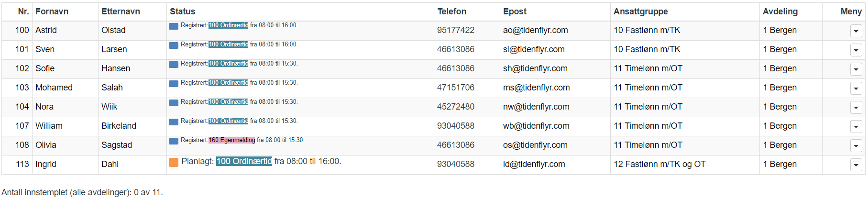Click orange Planlagt icon for Ingrid Dahl
This screenshot has height=200, width=868.
click(x=174, y=162)
